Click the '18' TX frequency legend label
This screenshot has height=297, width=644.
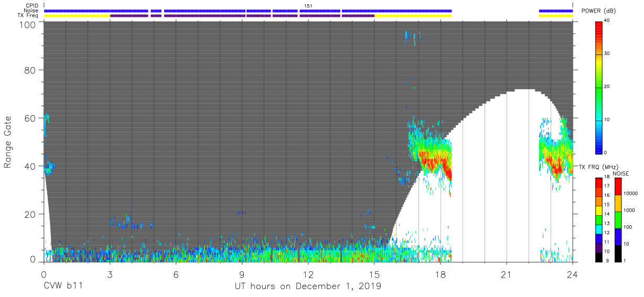point(607,177)
